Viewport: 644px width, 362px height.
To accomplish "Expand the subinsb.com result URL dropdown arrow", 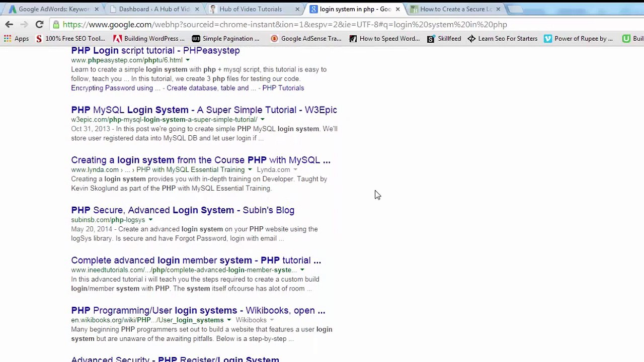I will pyautogui.click(x=150, y=220).
